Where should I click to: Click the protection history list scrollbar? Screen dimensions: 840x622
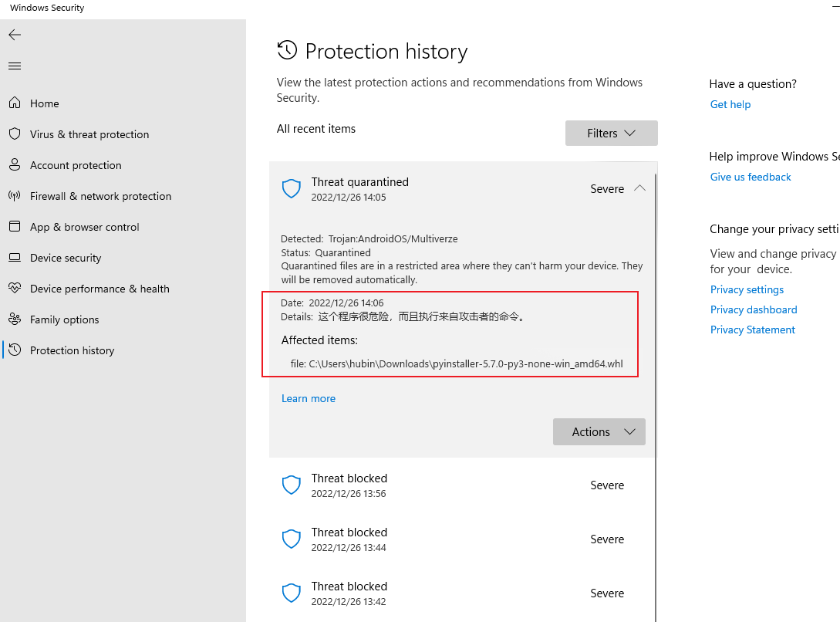(x=656, y=386)
